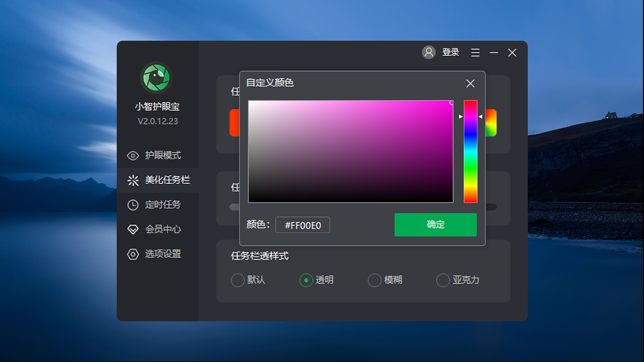
Task: Open the hamburger menu icon
Action: 475,52
